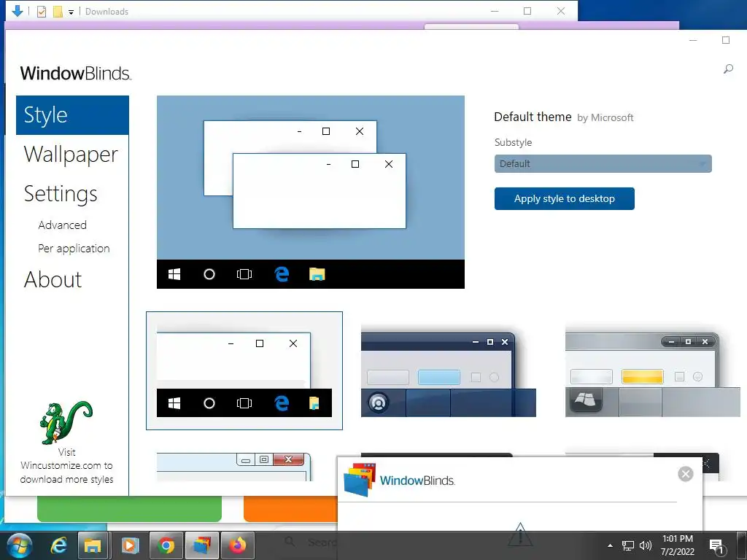Visit Wincustomize.com to download more styles
The image size is (747, 560).
(66, 466)
